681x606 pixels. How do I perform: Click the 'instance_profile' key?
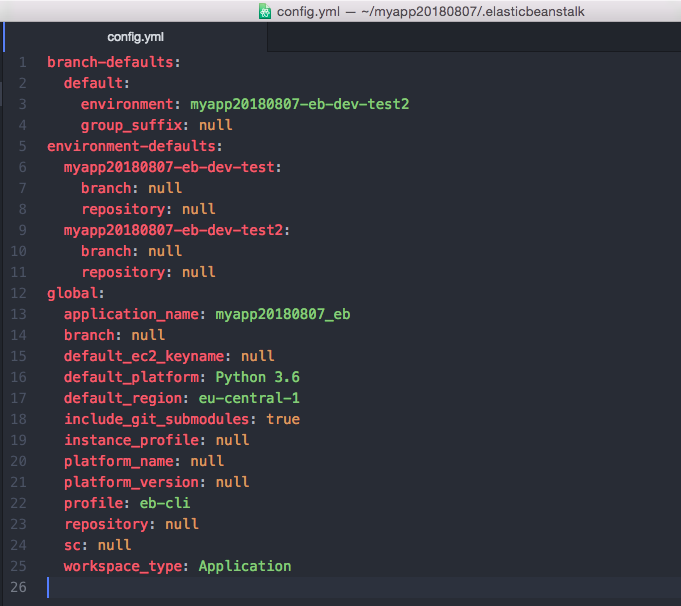[x=132, y=440]
